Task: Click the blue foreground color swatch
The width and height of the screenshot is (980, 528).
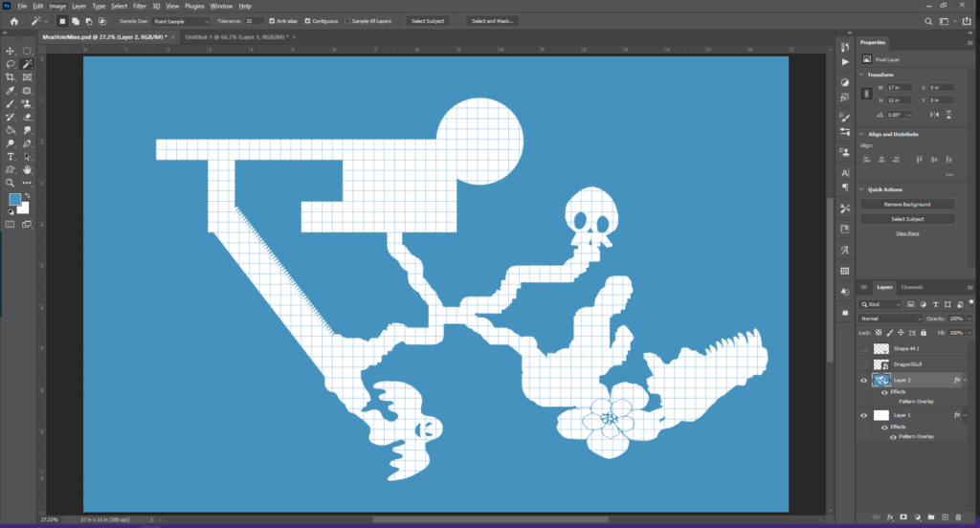Action: (15, 200)
